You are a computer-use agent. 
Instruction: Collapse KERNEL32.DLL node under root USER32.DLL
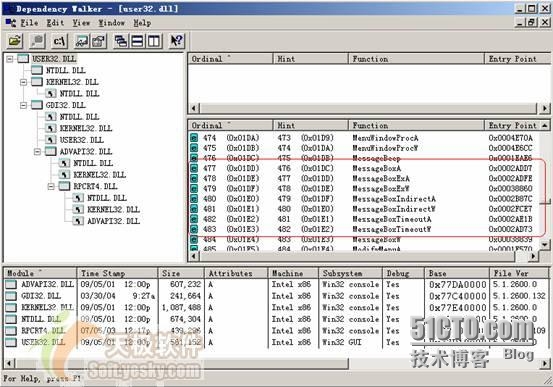pyautogui.click(x=23, y=82)
